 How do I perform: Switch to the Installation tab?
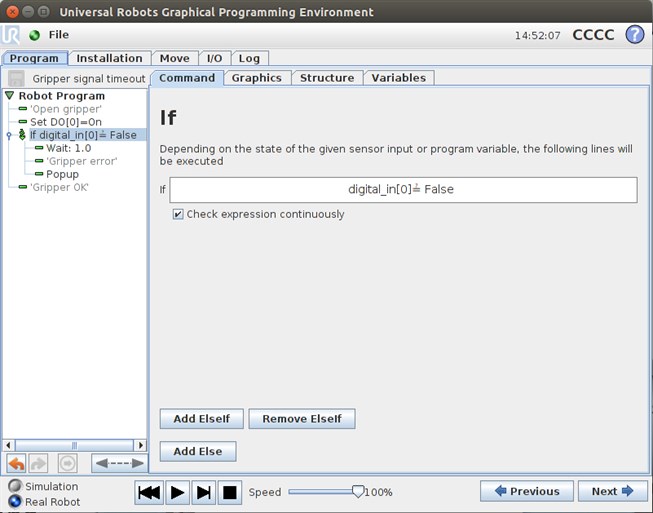click(x=109, y=58)
